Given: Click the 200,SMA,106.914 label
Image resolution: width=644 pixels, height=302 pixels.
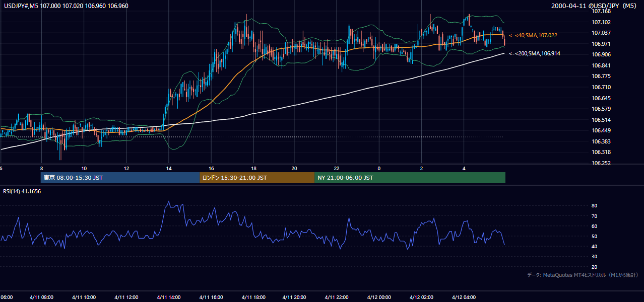Looking at the screenshot, I should pos(534,53).
